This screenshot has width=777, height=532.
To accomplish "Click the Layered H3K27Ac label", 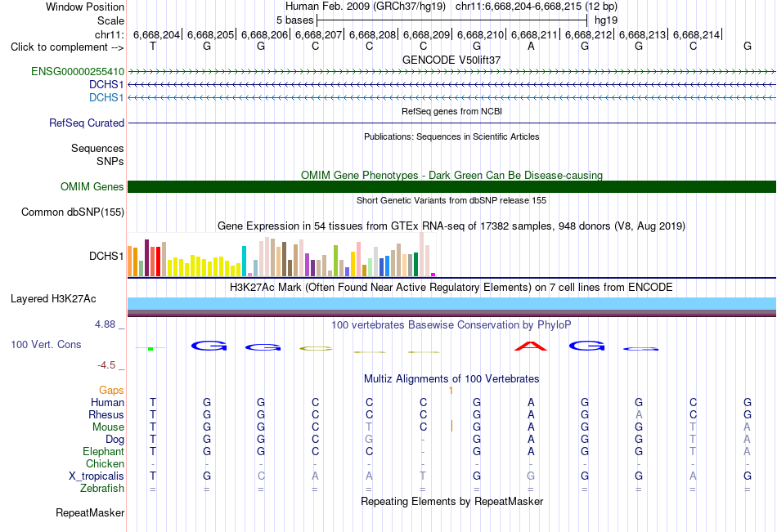I will coord(53,299).
